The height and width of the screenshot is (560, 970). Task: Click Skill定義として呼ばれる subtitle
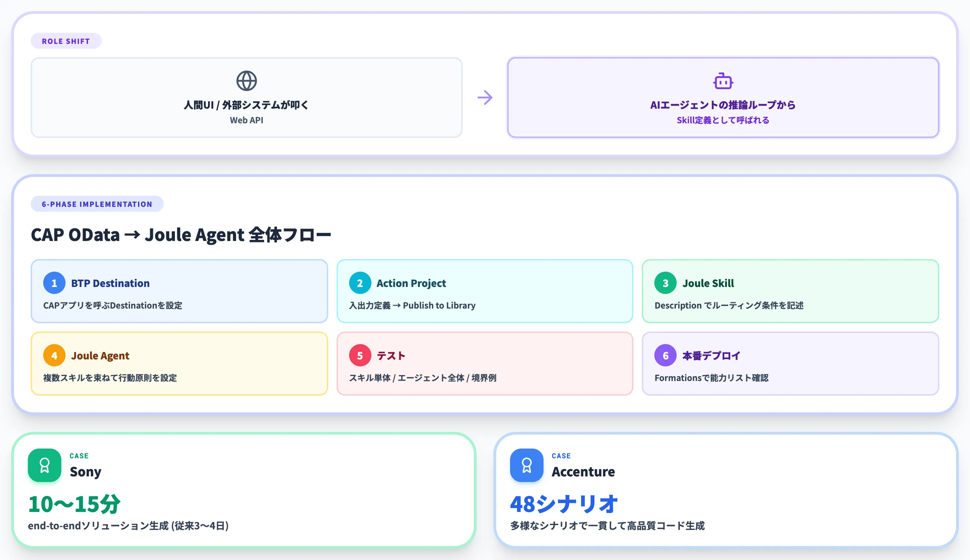tap(723, 120)
